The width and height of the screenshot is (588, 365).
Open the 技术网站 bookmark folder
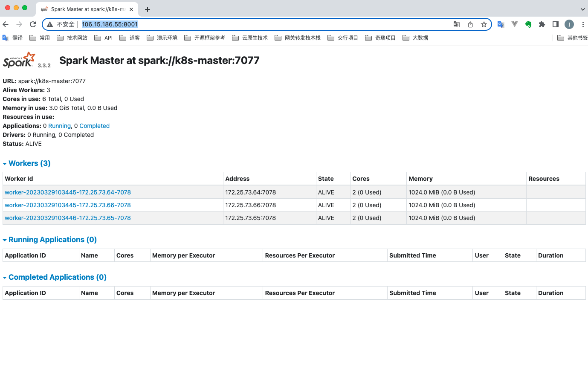click(x=72, y=38)
